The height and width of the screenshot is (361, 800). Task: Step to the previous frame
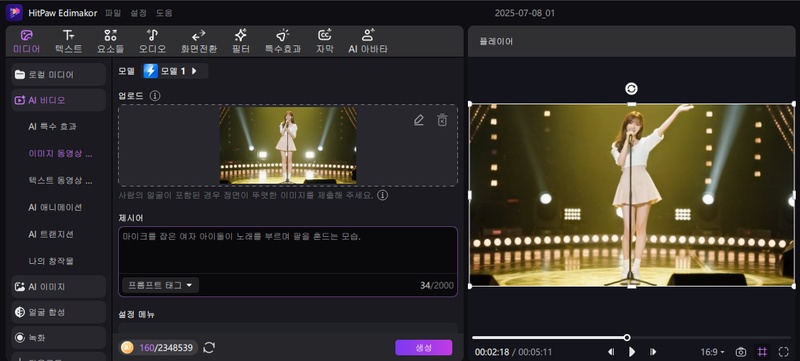tap(611, 352)
